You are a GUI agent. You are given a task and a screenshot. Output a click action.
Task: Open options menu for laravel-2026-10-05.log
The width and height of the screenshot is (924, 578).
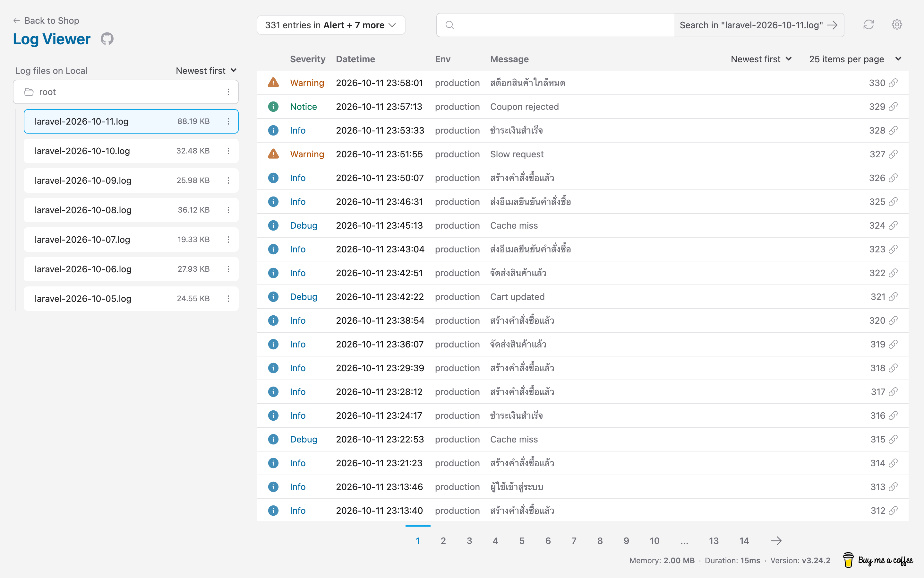click(x=228, y=299)
